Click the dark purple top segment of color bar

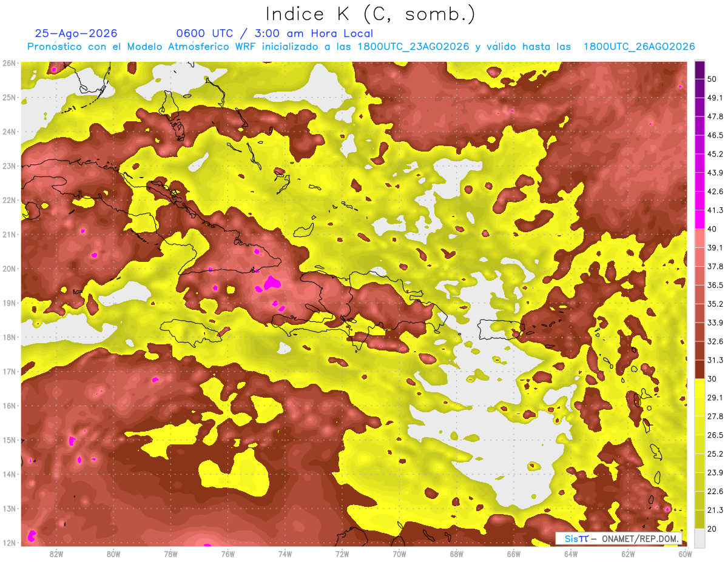click(x=700, y=70)
